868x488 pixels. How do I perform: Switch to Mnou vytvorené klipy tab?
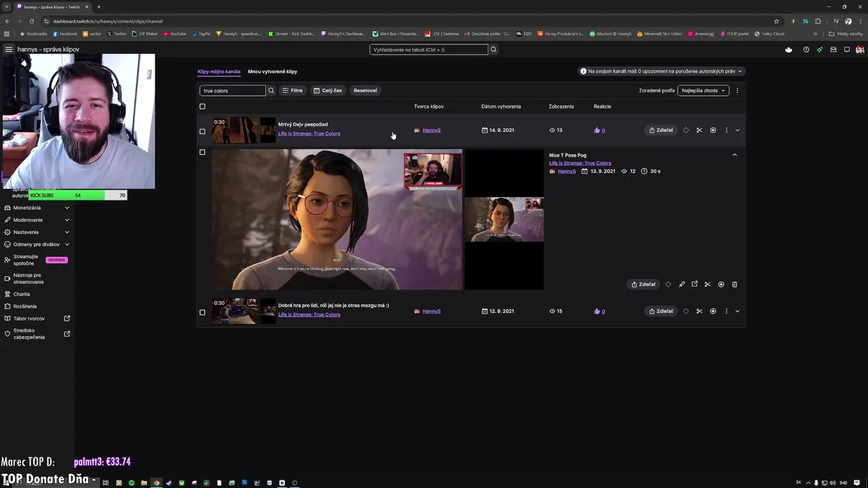coord(273,71)
